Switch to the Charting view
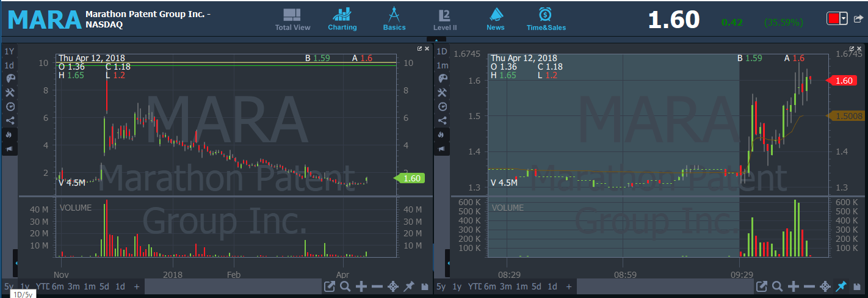The image size is (868, 298). (342, 19)
